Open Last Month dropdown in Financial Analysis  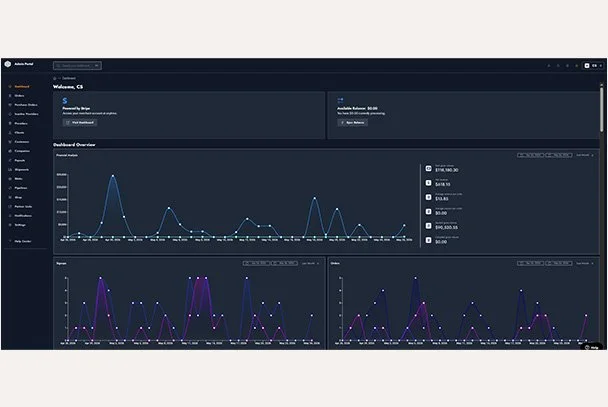click(x=584, y=155)
